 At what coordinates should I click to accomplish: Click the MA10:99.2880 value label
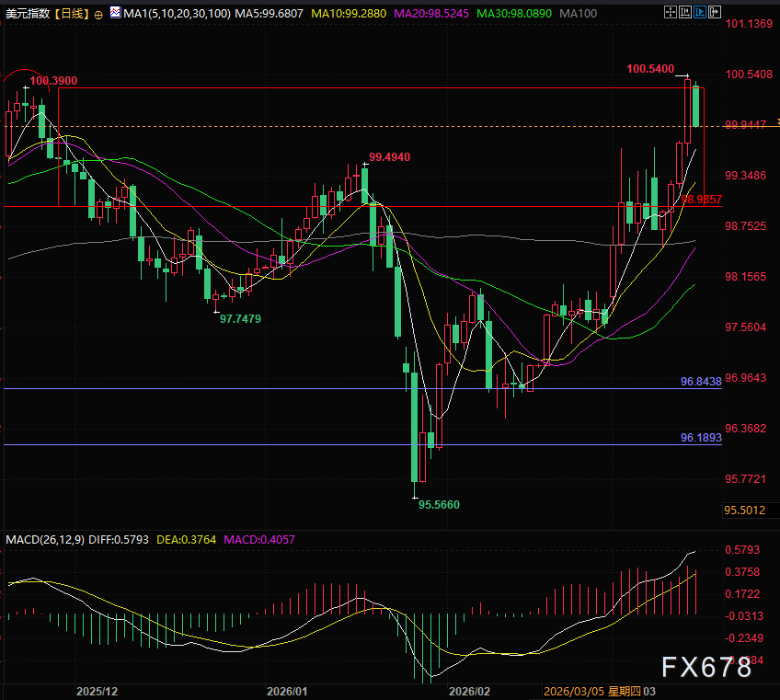[x=349, y=14]
